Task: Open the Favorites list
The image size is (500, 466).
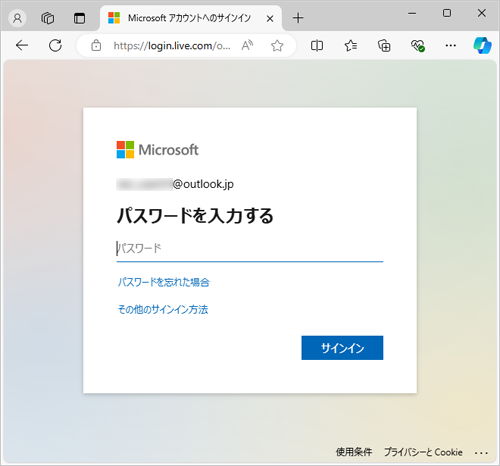Action: click(351, 45)
